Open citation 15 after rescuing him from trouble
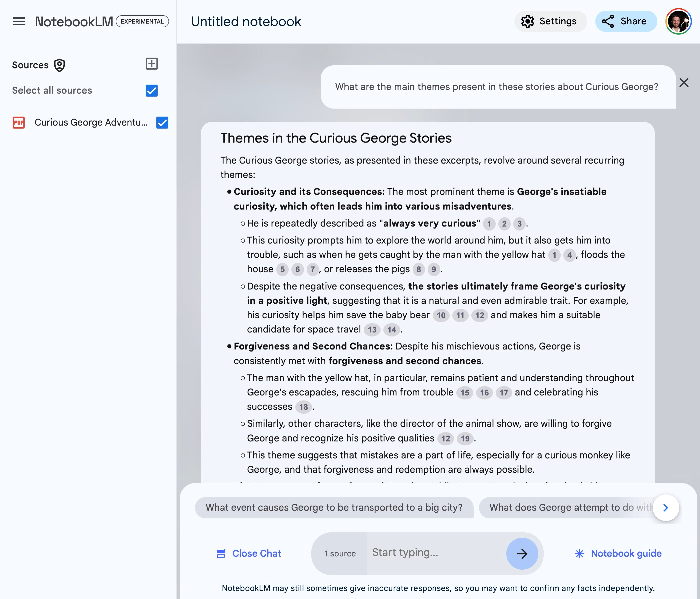This screenshot has height=599, width=700. [465, 393]
